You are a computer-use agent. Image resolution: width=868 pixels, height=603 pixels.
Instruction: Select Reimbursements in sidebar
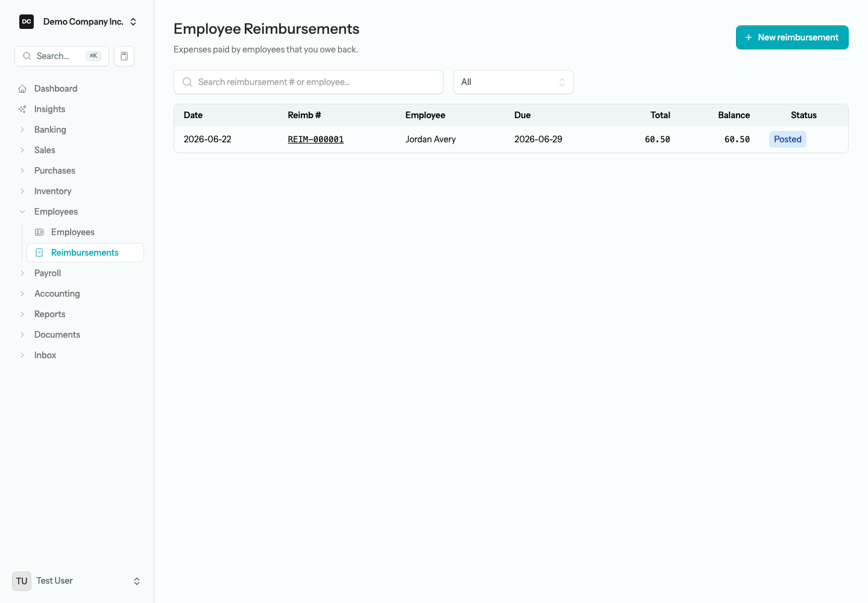pos(85,253)
